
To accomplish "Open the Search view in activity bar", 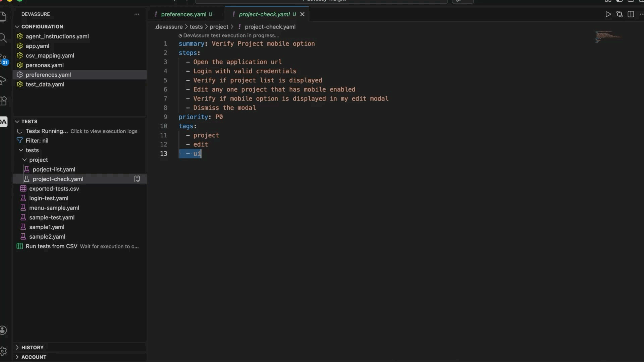I will (3, 38).
